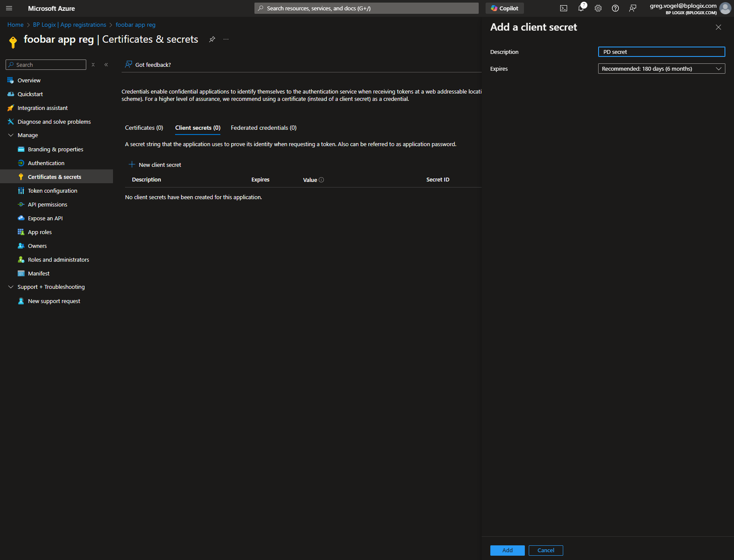Click the feedback icon in top bar

pos(633,8)
